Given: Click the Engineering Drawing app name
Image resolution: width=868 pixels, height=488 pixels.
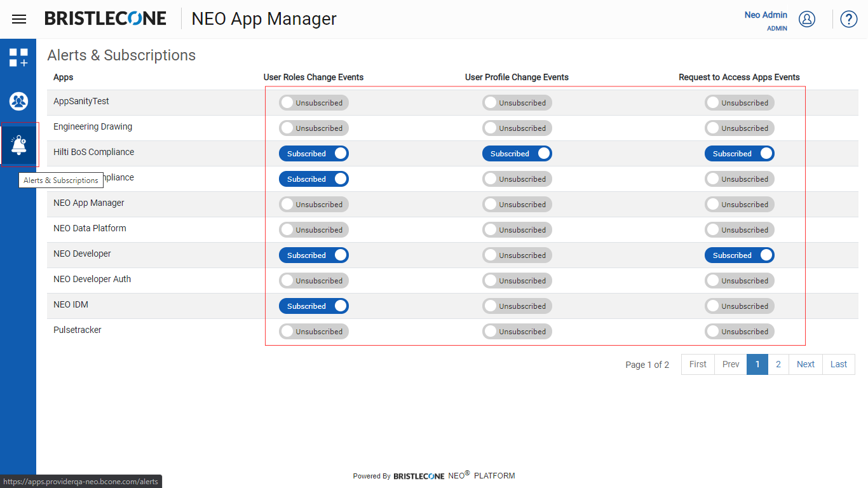Looking at the screenshot, I should click(x=93, y=126).
